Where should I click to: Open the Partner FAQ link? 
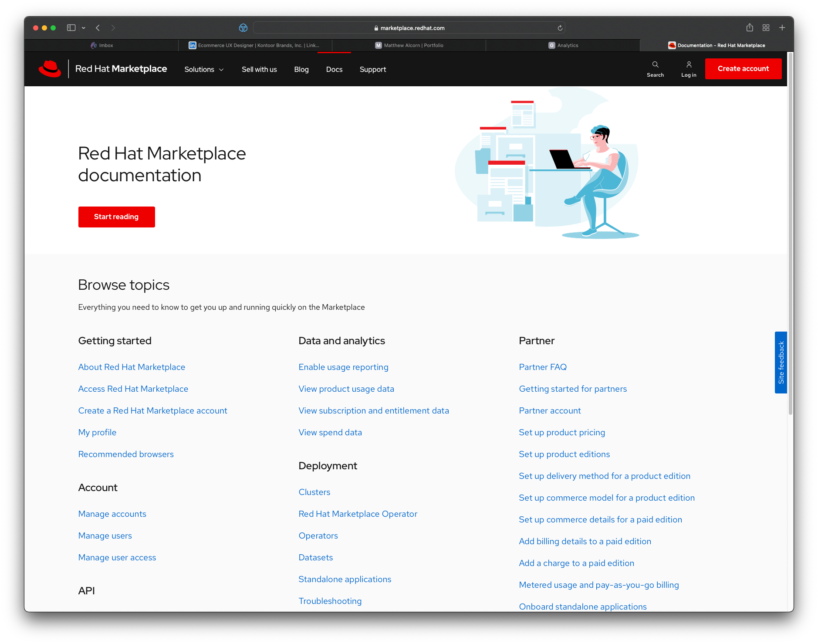click(543, 367)
